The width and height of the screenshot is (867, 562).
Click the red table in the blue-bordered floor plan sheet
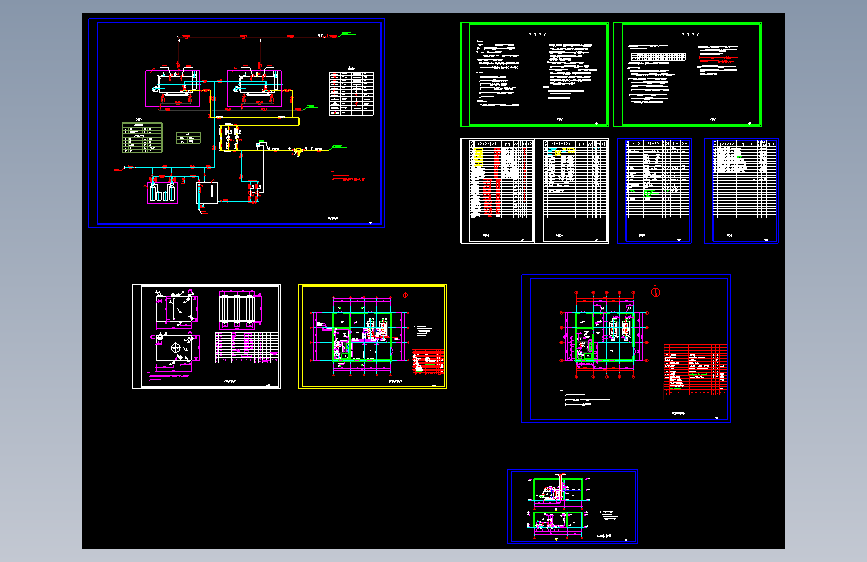(x=695, y=370)
